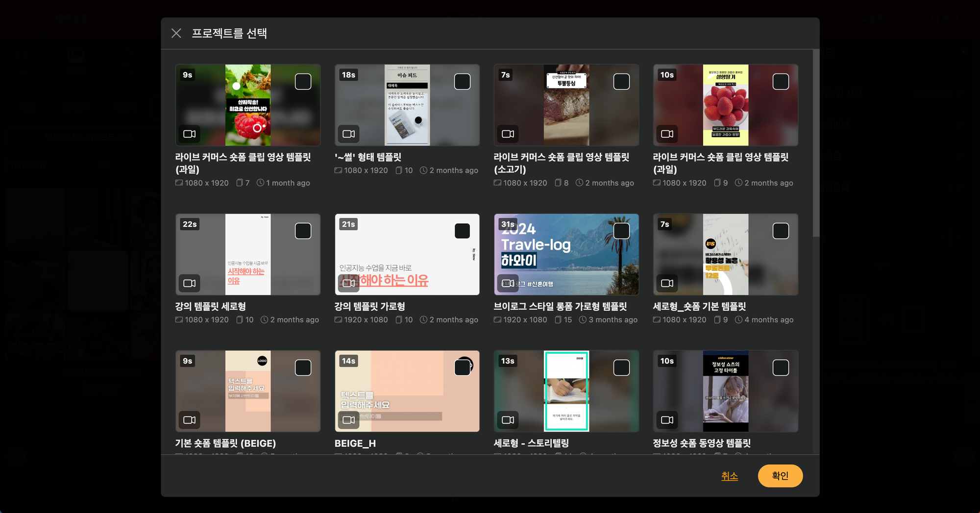The width and height of the screenshot is (980, 513).
Task: Click video icon on 강의 템플릿 가로형
Action: [349, 283]
